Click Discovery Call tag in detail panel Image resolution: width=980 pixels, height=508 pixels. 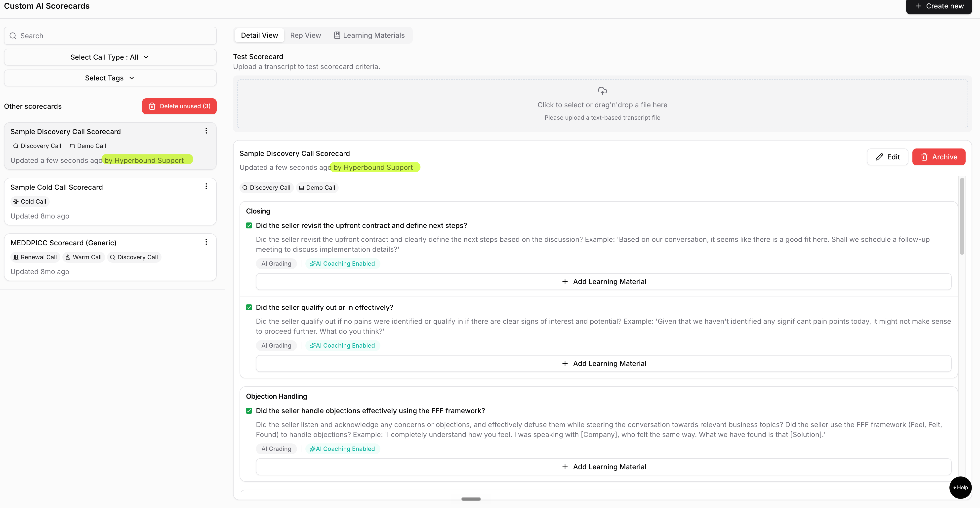click(x=266, y=187)
